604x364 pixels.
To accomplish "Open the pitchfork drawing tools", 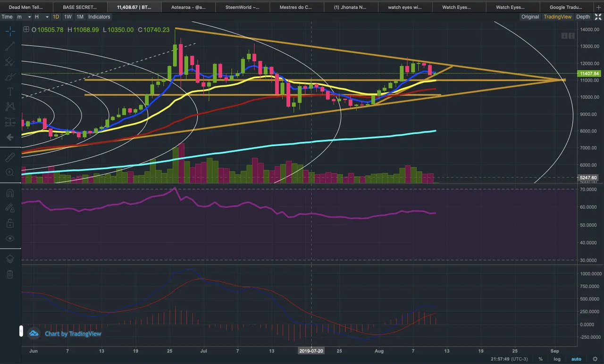I will click(x=10, y=61).
